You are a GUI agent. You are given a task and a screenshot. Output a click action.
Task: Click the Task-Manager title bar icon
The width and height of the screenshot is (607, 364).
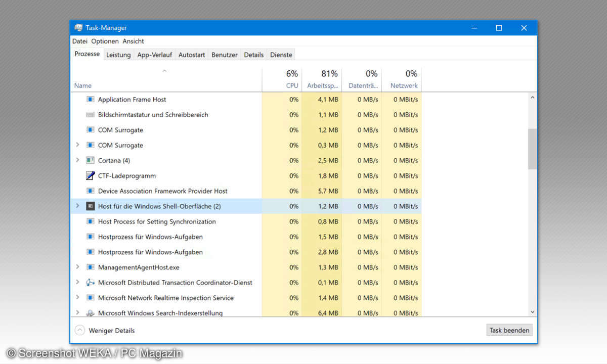pyautogui.click(x=78, y=28)
